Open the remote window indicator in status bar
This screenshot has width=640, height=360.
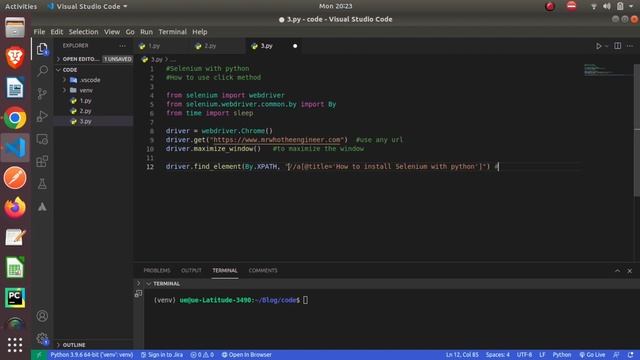point(39,355)
